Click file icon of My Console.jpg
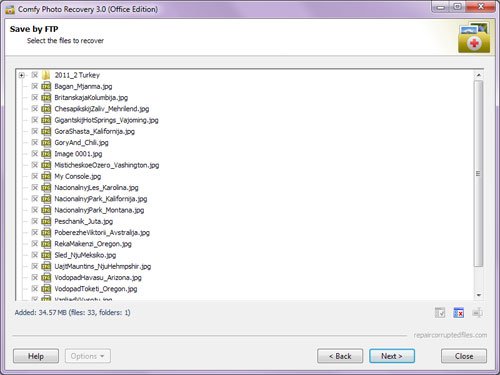This screenshot has height=375, width=500. pos(46,176)
